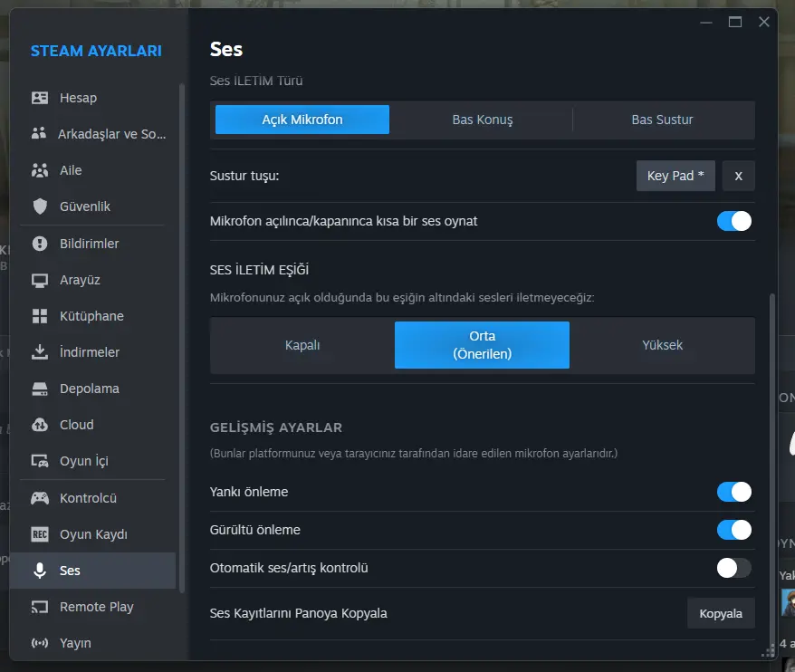The height and width of the screenshot is (672, 795).
Task: Select the Kontrolcü gamepad icon
Action: [x=40, y=498]
